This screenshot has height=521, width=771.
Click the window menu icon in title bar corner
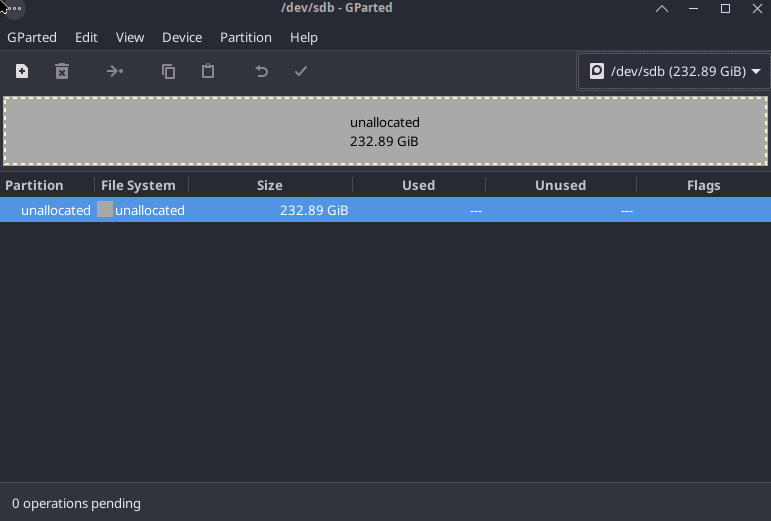pos(12,8)
